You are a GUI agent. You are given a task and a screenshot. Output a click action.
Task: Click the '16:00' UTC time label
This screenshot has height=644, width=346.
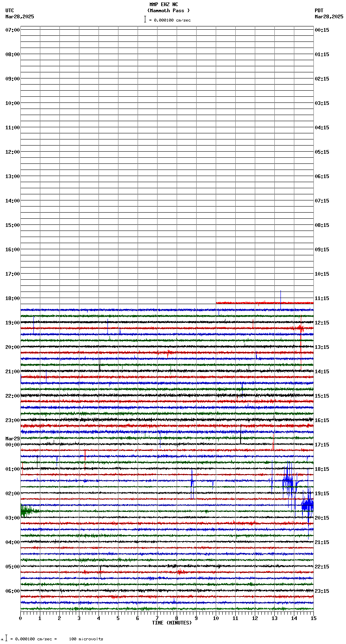click(x=13, y=250)
